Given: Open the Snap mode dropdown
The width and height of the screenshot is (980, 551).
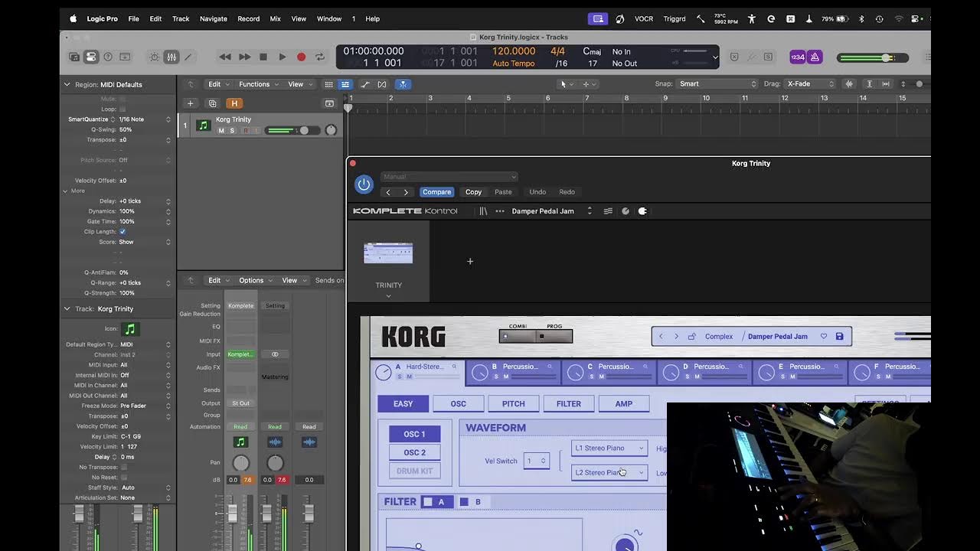Looking at the screenshot, I should pyautogui.click(x=717, y=84).
